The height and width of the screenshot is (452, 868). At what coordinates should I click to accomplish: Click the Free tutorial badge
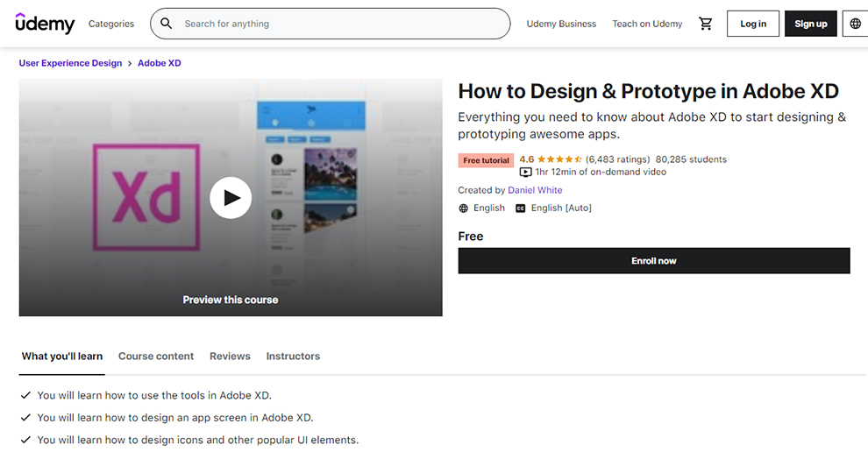(x=486, y=160)
